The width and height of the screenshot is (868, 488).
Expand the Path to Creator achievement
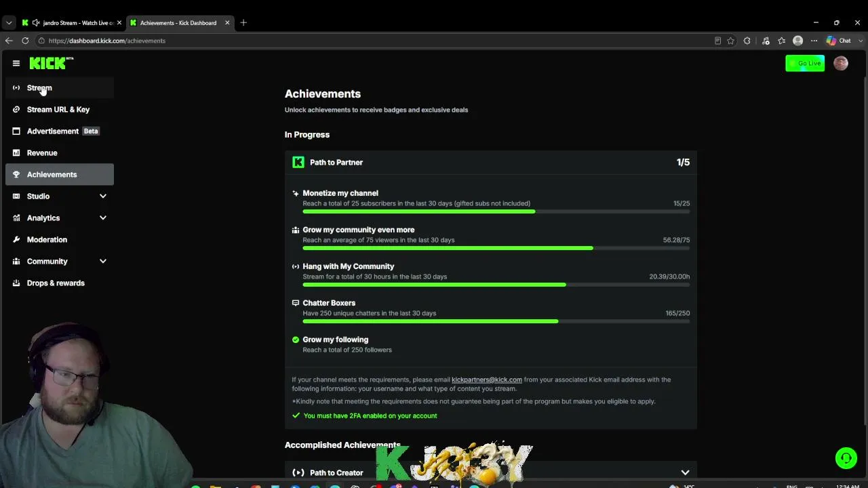[685, 472]
